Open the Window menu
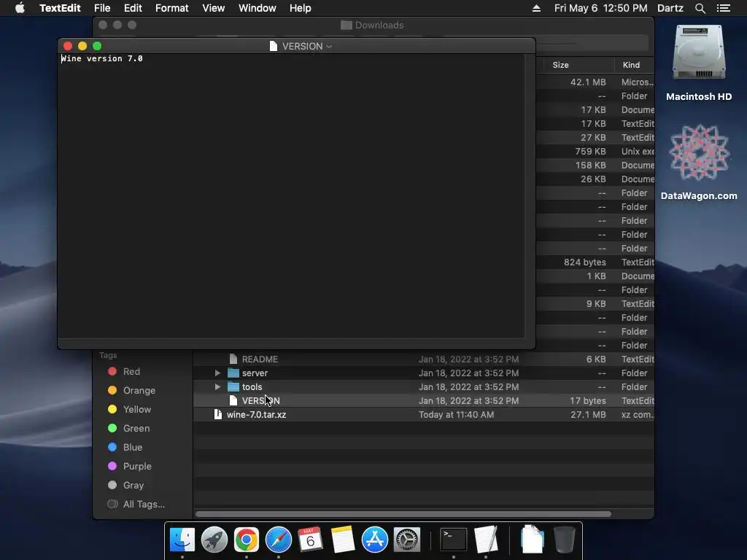The height and width of the screenshot is (560, 747). (x=258, y=8)
